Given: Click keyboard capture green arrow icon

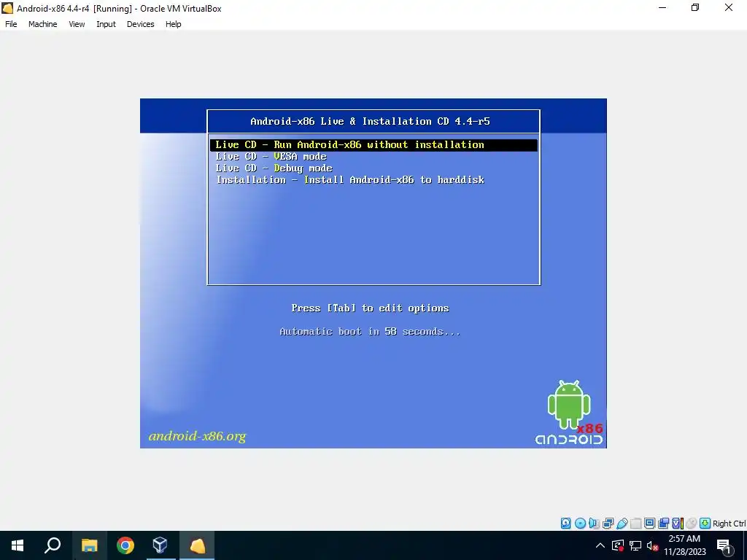Looking at the screenshot, I should 705,524.
